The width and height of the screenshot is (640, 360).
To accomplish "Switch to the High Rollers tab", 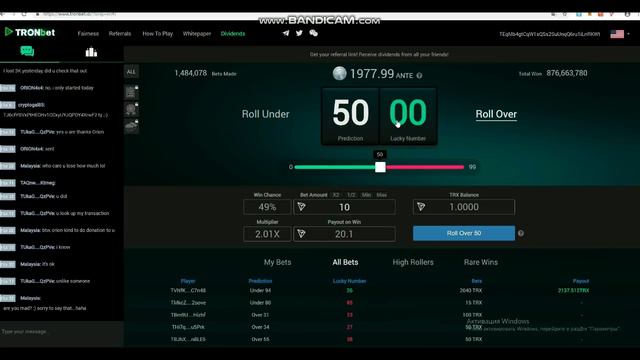I will (x=413, y=262).
